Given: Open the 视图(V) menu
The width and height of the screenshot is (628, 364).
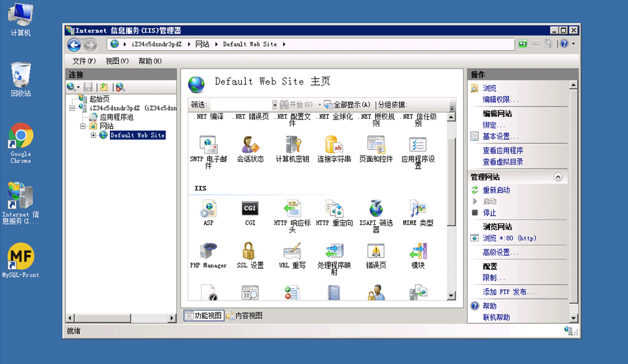Looking at the screenshot, I should [x=116, y=61].
